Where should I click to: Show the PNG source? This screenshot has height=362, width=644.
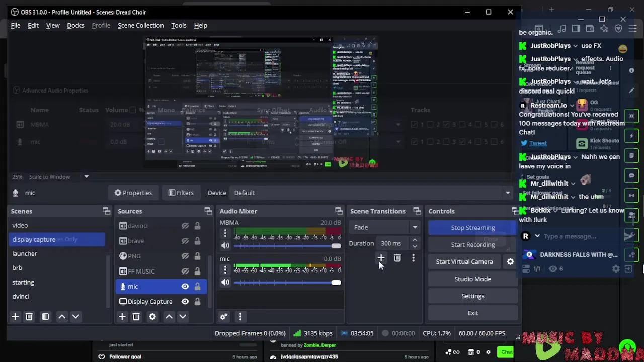click(185, 256)
